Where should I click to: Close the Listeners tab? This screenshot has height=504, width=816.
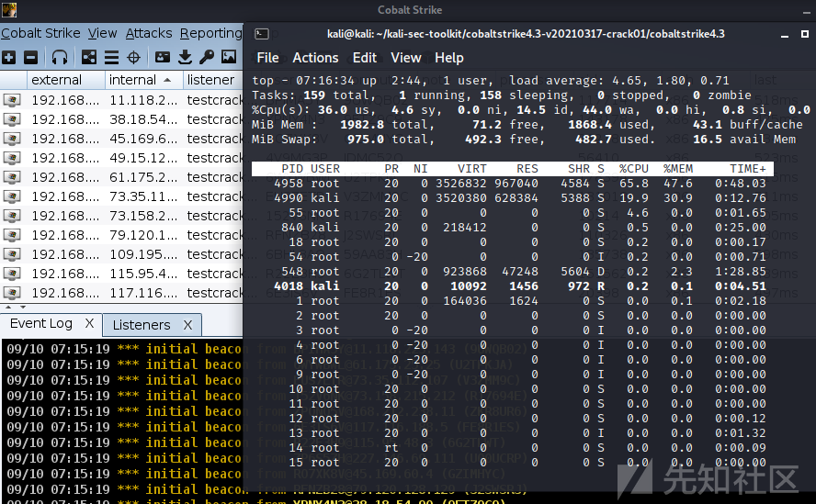click(187, 325)
